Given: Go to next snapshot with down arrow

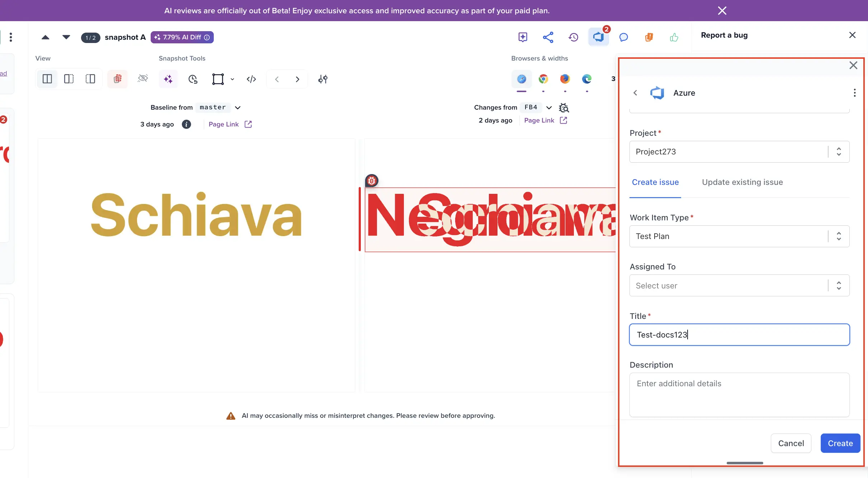Looking at the screenshot, I should coord(66,37).
